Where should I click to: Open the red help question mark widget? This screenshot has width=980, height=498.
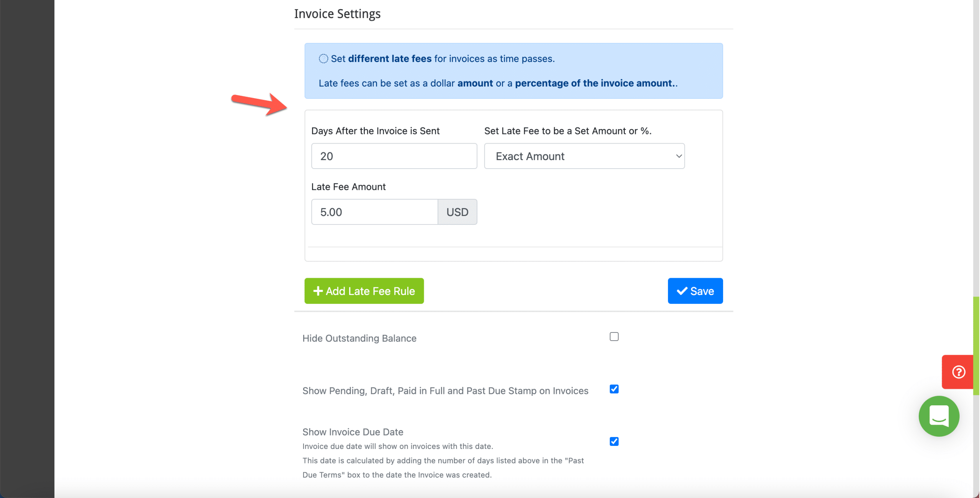coord(958,372)
